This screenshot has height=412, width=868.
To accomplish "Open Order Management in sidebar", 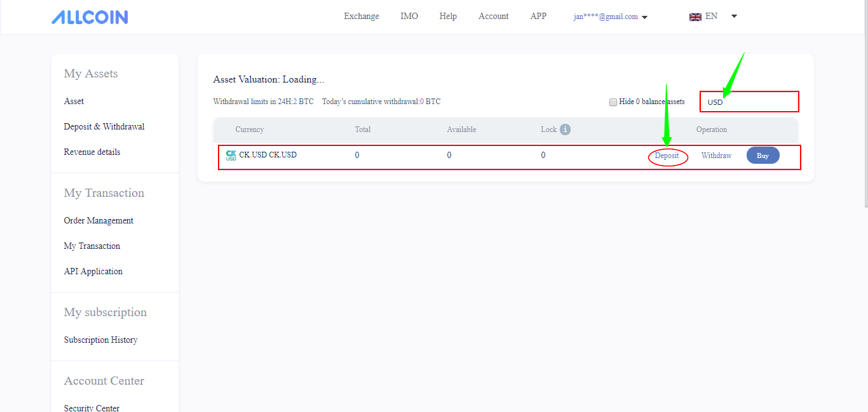I will click(98, 221).
